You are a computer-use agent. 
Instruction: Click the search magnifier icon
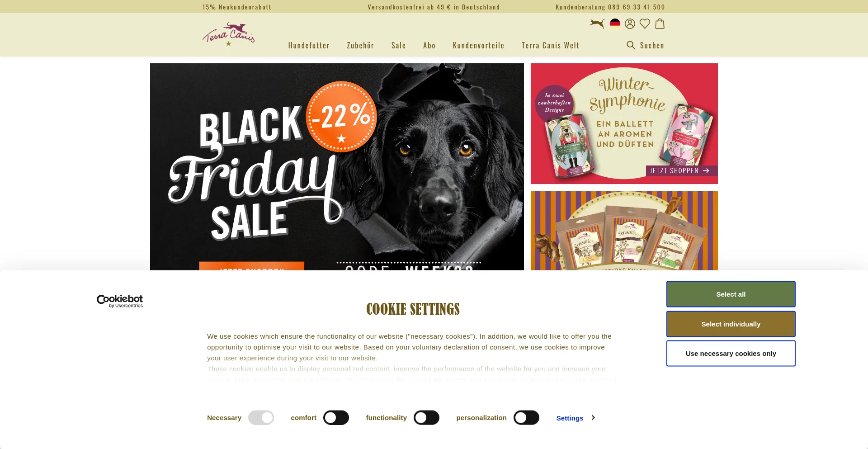631,45
